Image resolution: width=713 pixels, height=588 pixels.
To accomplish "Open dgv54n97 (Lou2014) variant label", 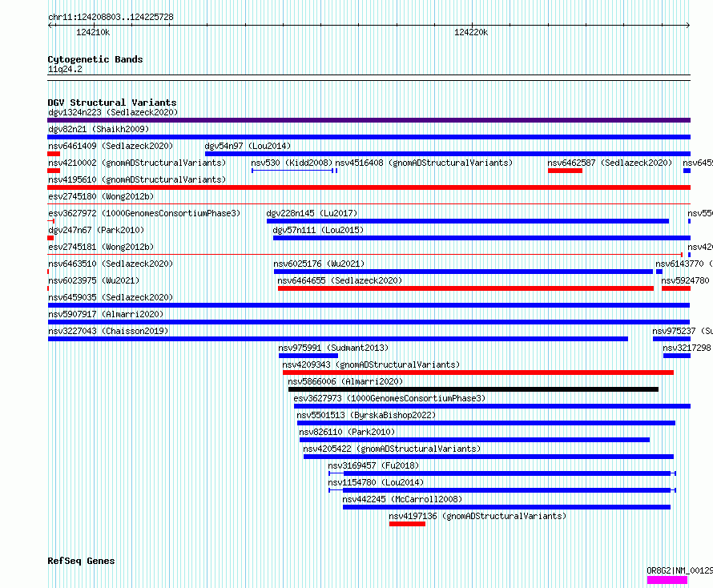I will [x=248, y=146].
